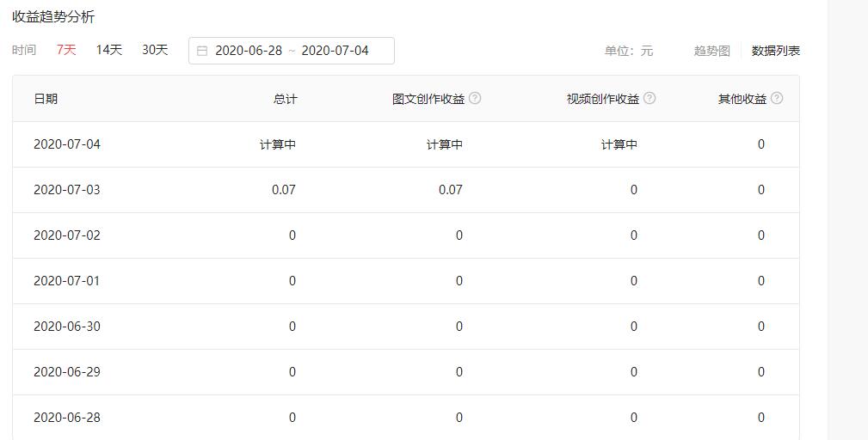Click the calendar icon in date picker
This screenshot has height=440, width=868.
click(202, 51)
